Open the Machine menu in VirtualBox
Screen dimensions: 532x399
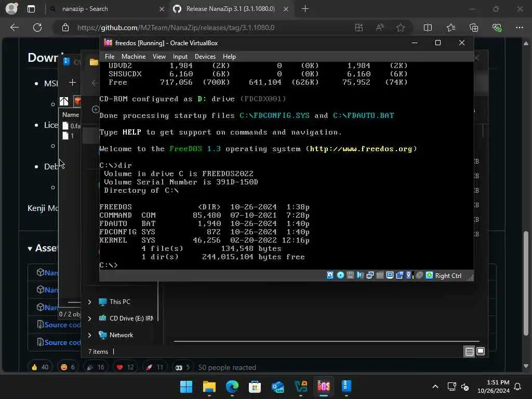pos(134,57)
